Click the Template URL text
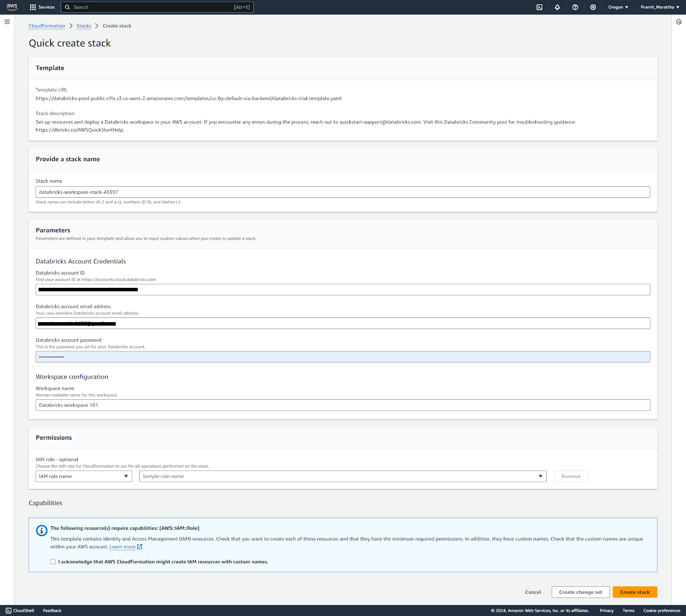Screen dimensions: 686x616 coord(189,98)
